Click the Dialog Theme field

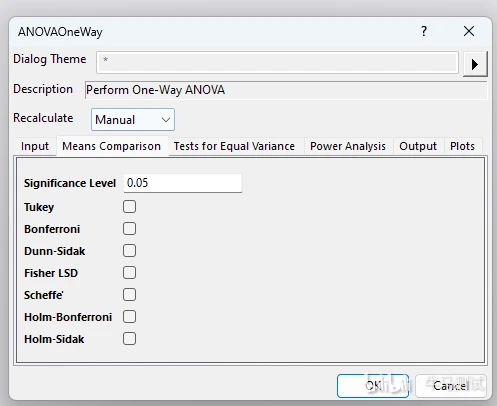[x=277, y=62]
